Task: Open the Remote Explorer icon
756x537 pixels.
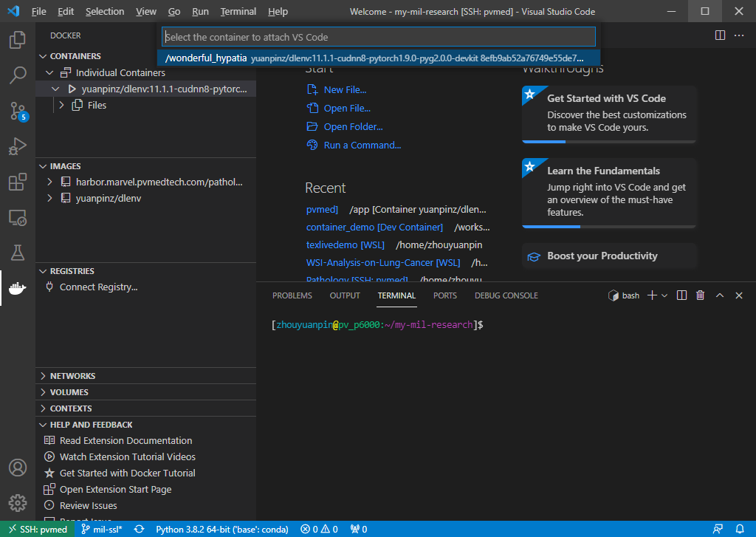Action: point(18,218)
